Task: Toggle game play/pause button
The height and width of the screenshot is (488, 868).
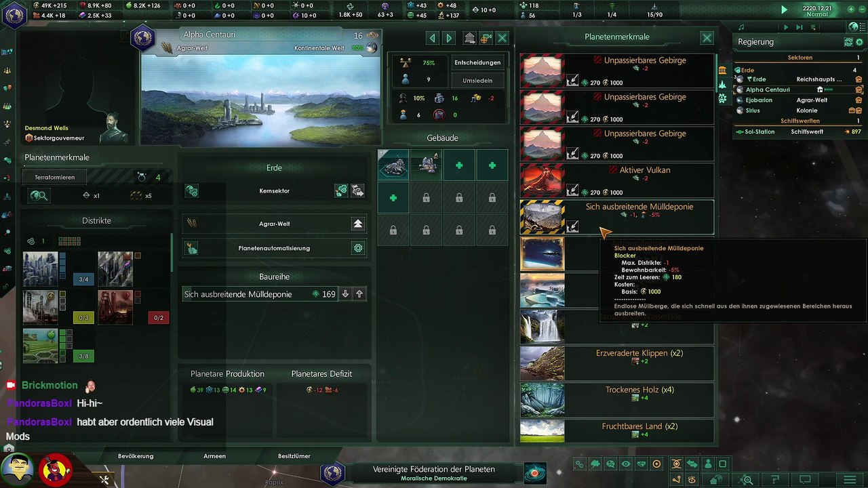Action: 785,10
